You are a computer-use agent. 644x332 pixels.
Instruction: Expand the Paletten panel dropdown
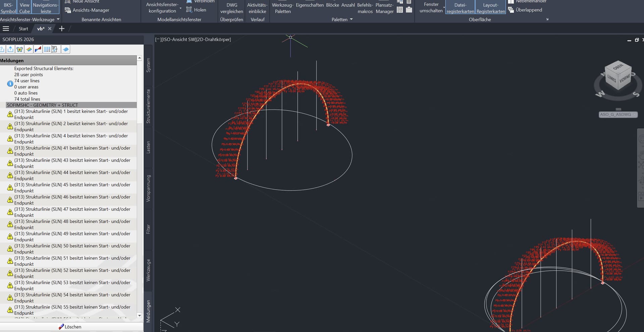(x=351, y=19)
